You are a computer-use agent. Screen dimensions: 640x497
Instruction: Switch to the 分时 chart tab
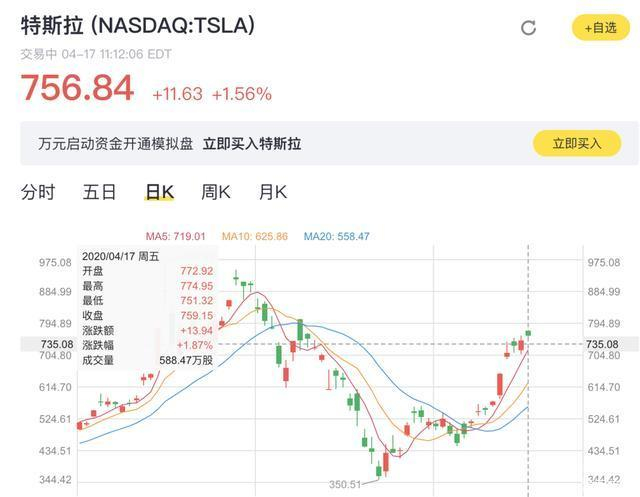[x=38, y=192]
